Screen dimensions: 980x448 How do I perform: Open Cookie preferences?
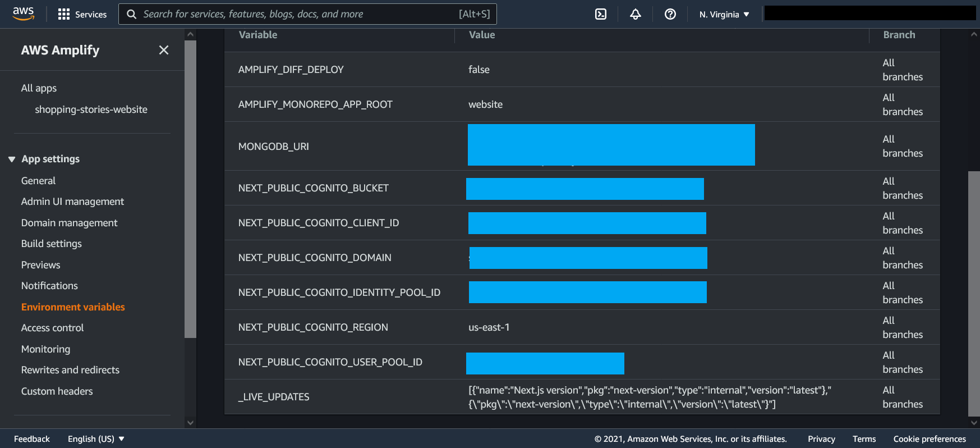pyautogui.click(x=930, y=439)
